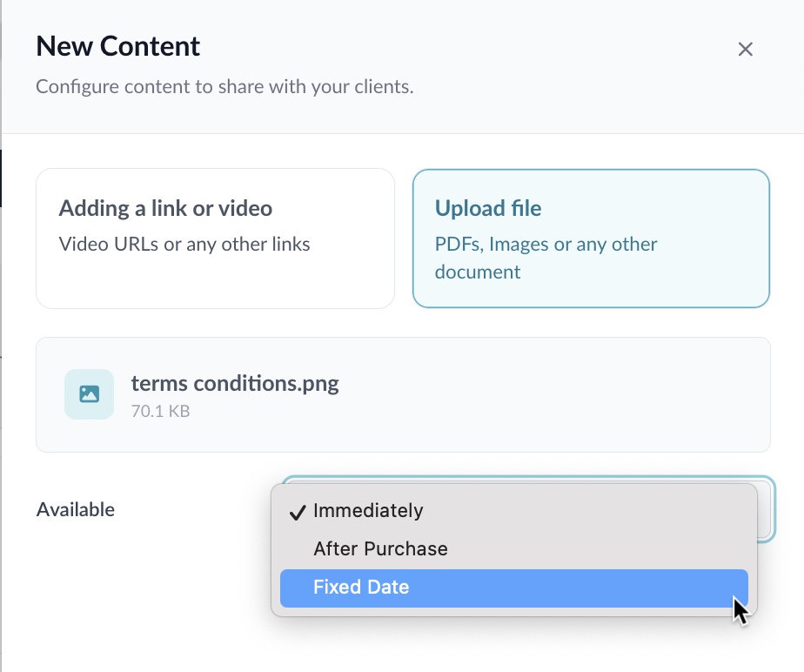The height and width of the screenshot is (672, 804).
Task: Click the terms conditions.png file name
Action: click(235, 384)
